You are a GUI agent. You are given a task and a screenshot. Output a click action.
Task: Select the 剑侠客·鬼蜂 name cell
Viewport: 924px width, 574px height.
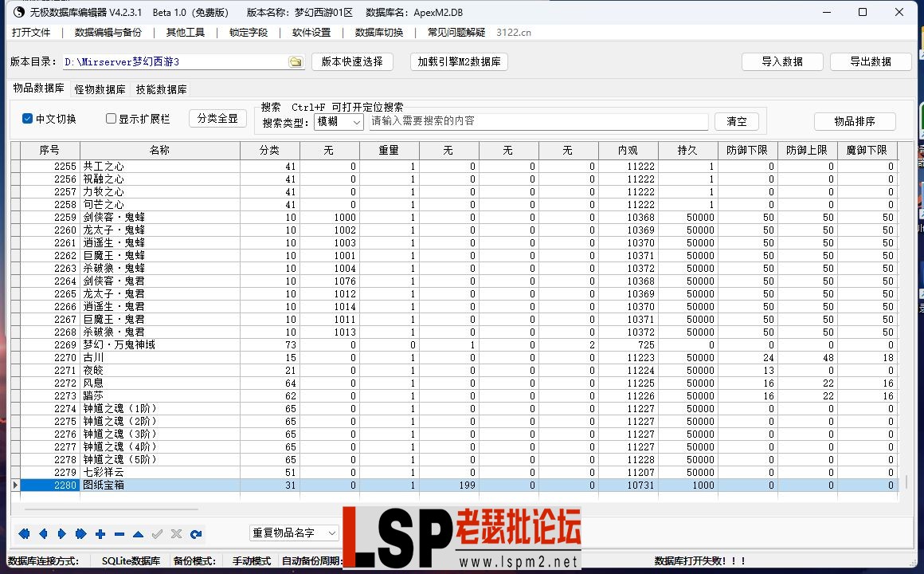pyautogui.click(x=159, y=218)
